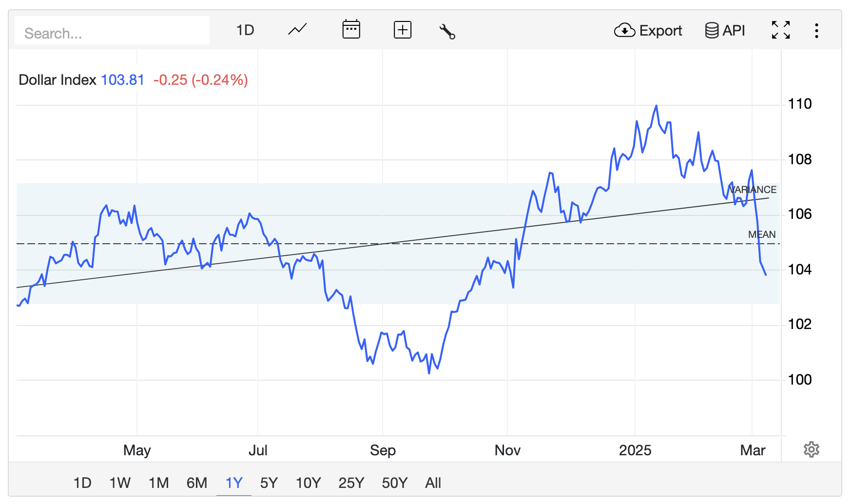The height and width of the screenshot is (504, 851).
Task: Click the Dollar Index title label
Action: click(58, 80)
